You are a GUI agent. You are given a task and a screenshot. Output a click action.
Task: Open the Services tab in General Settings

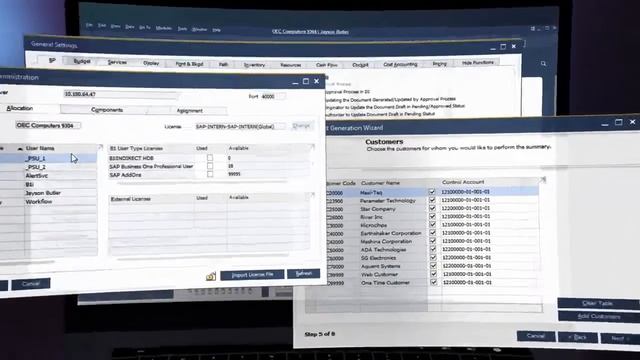pos(117,62)
